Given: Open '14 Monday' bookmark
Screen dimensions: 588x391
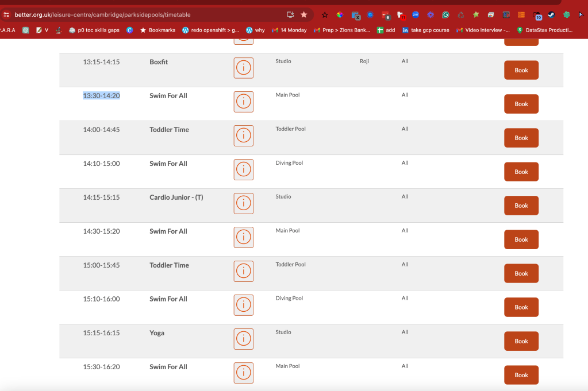Looking at the screenshot, I should point(289,30).
